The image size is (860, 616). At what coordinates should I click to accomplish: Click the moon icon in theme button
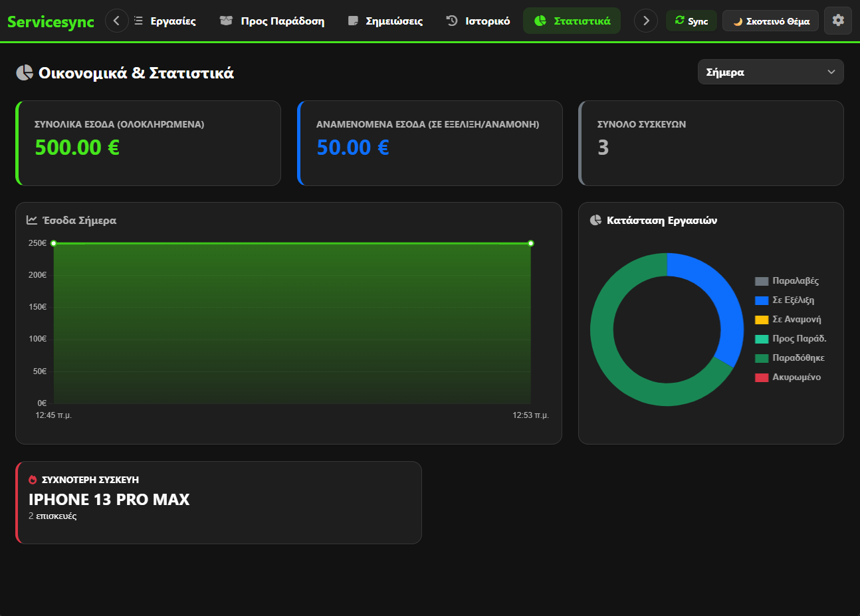coord(738,21)
